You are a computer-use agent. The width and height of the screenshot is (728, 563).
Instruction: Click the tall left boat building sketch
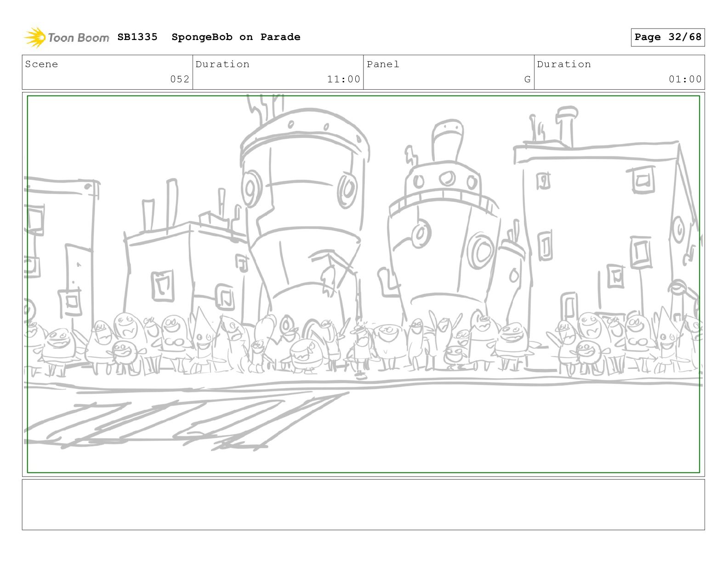point(303,207)
